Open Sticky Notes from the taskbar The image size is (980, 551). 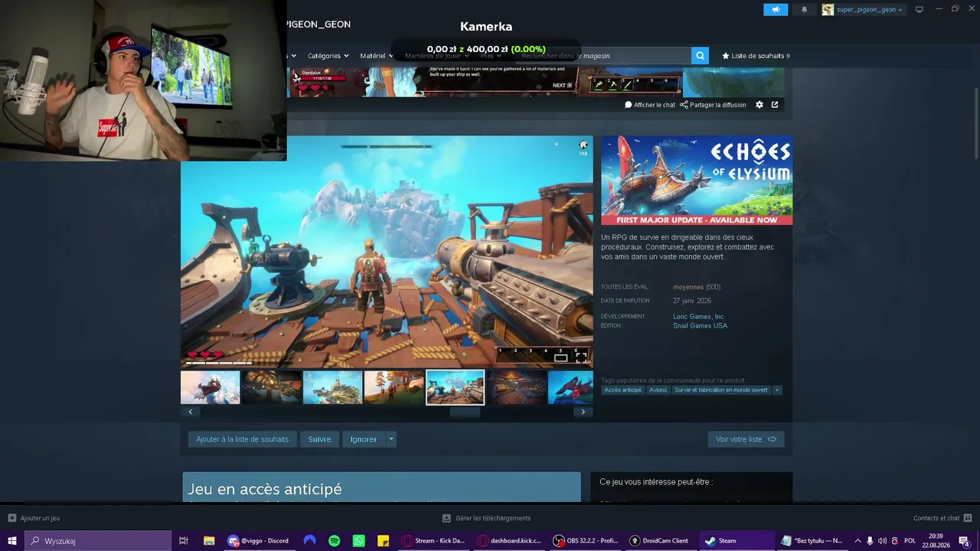tap(384, 541)
